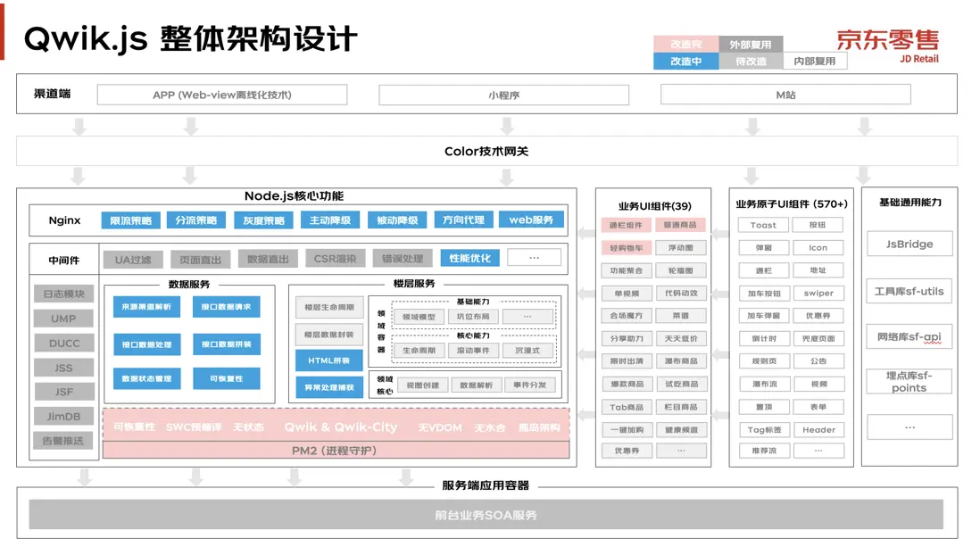Click the HTML拼装 block
Screen dimensions: 980x547
click(x=328, y=361)
